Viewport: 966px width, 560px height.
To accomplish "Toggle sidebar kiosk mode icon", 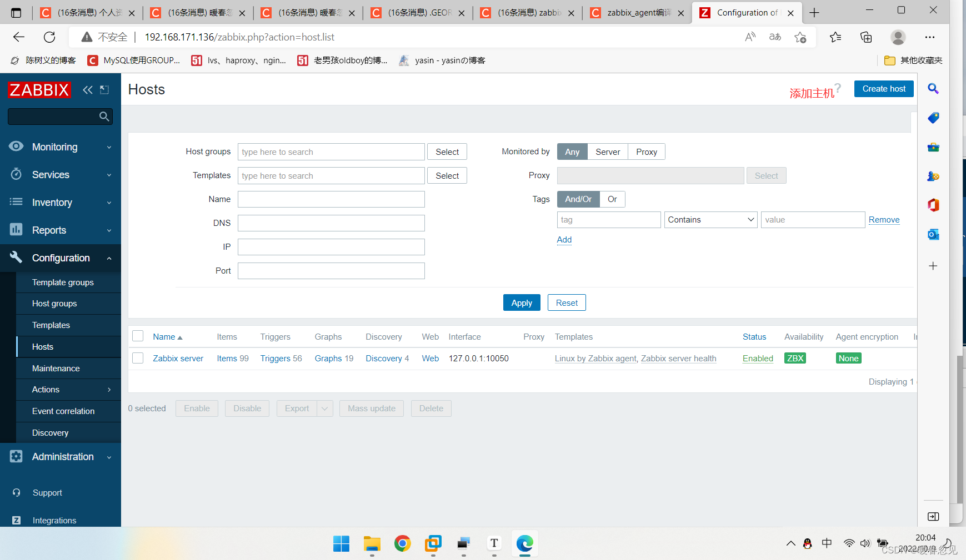I will [x=104, y=90].
